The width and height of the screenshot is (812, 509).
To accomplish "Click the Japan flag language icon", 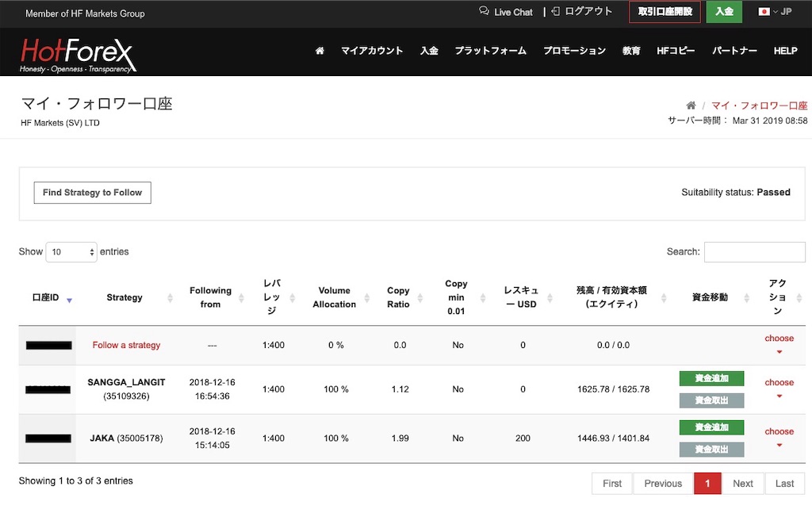I will (x=764, y=11).
